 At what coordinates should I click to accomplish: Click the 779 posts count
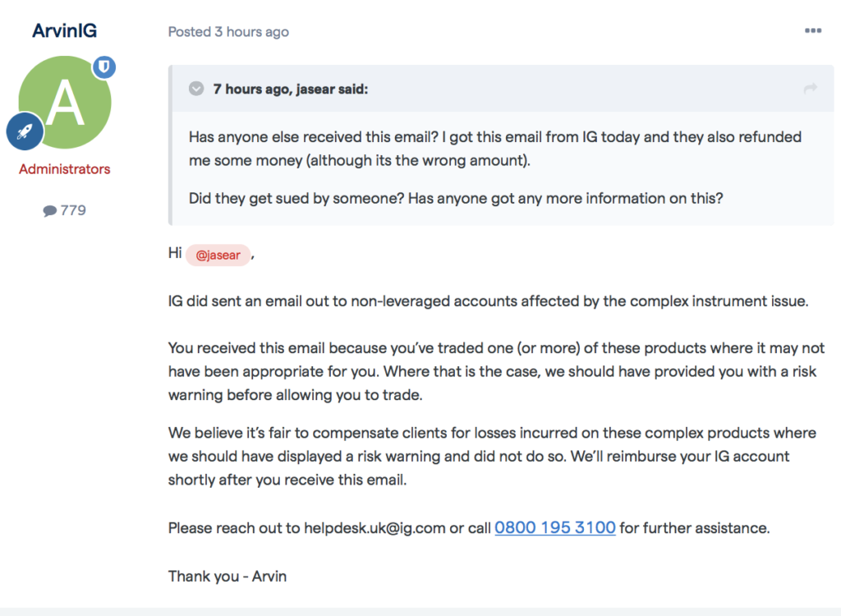(73, 210)
